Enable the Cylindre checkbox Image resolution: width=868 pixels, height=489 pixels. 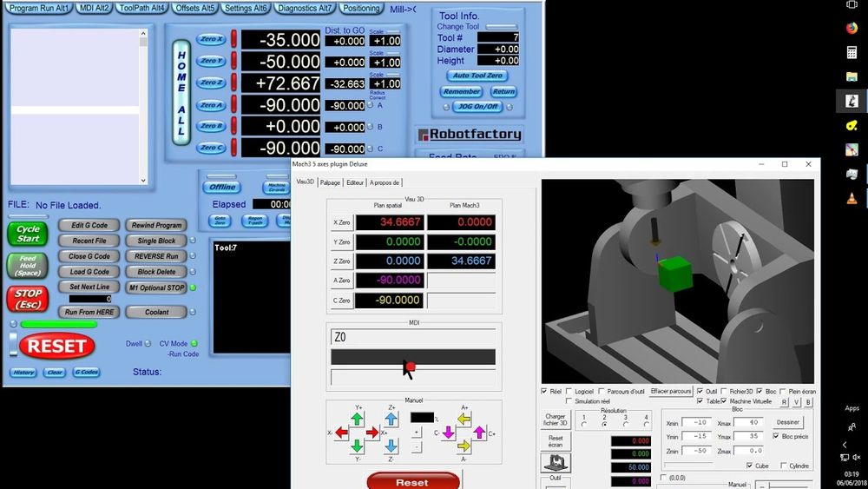[x=784, y=466]
